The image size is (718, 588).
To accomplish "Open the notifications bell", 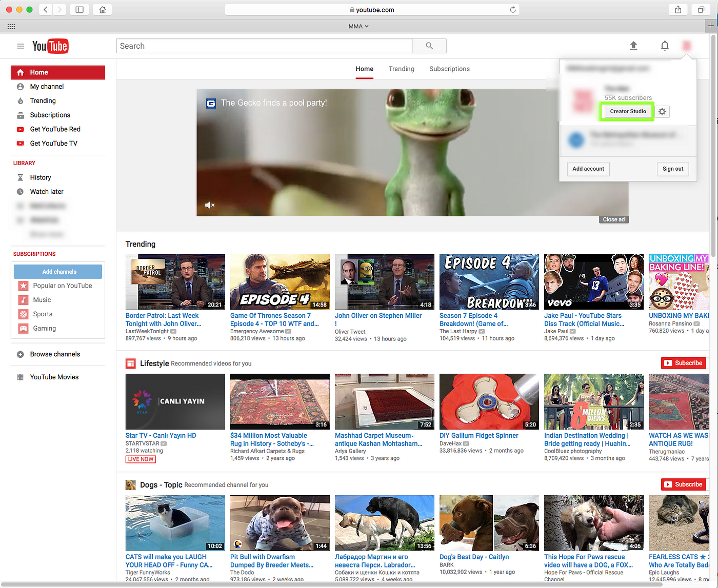I will tap(665, 46).
